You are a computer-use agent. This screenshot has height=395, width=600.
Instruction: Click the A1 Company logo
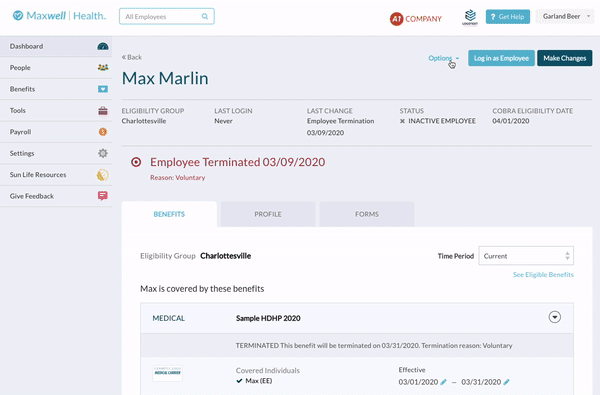416,19
